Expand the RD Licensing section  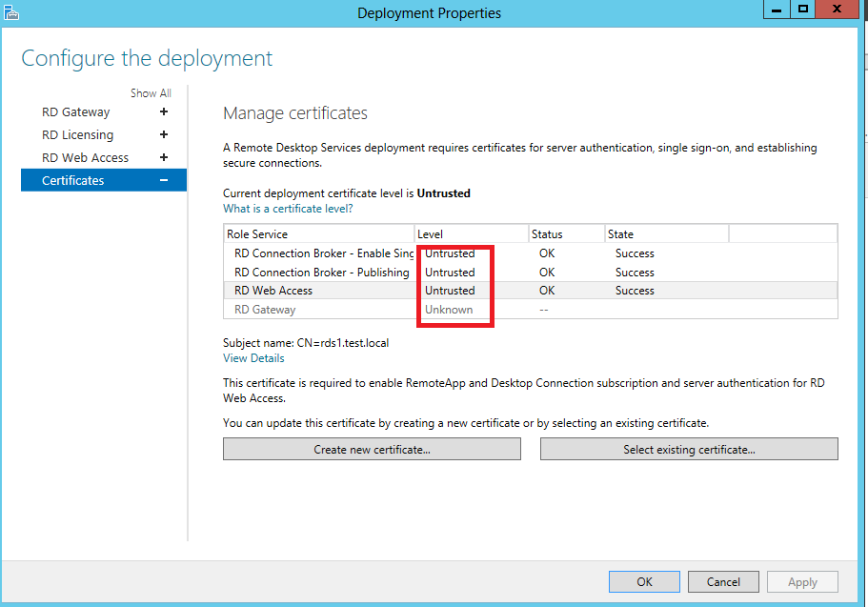(163, 134)
